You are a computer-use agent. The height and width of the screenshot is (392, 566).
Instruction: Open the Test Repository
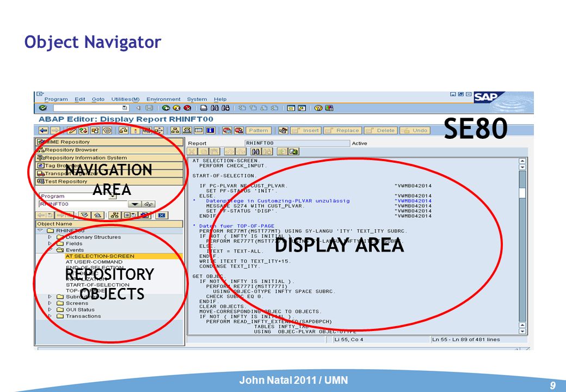click(x=109, y=181)
